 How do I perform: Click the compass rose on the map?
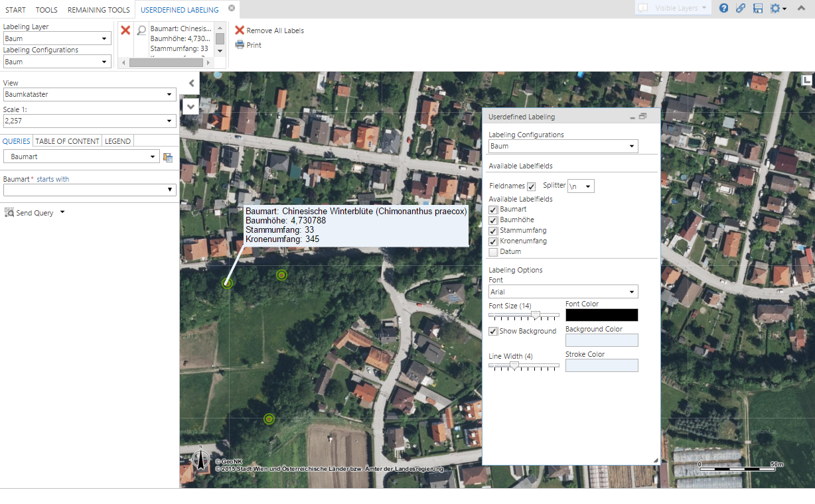(200, 459)
